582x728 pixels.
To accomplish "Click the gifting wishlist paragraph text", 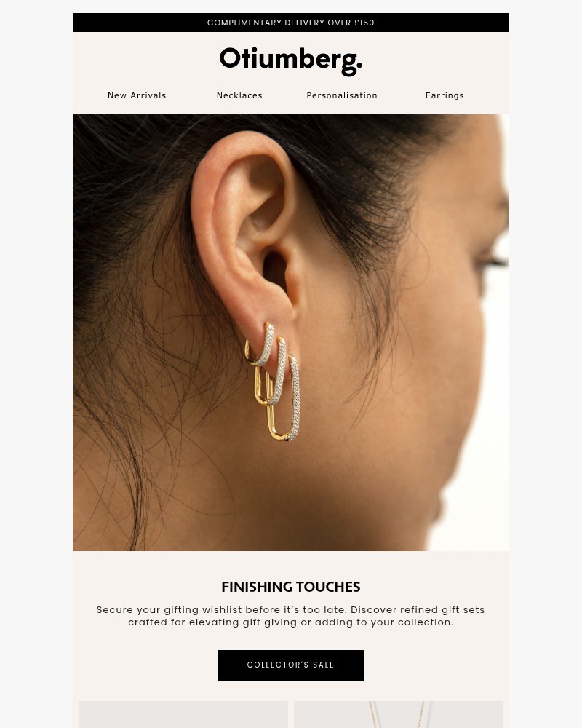I will pyautogui.click(x=290, y=616).
